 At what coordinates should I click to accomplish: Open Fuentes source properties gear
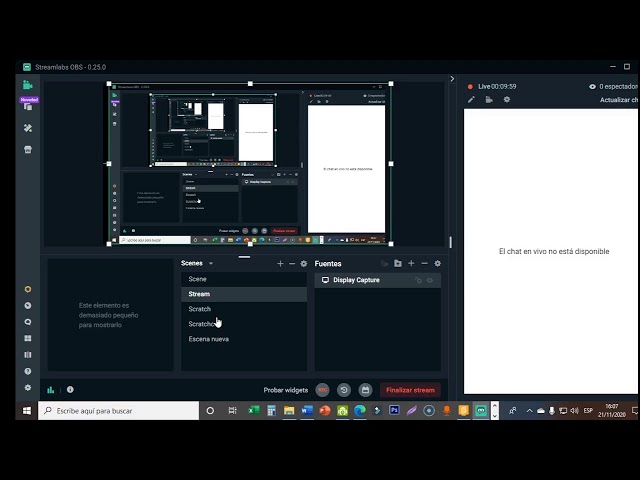[x=438, y=263]
